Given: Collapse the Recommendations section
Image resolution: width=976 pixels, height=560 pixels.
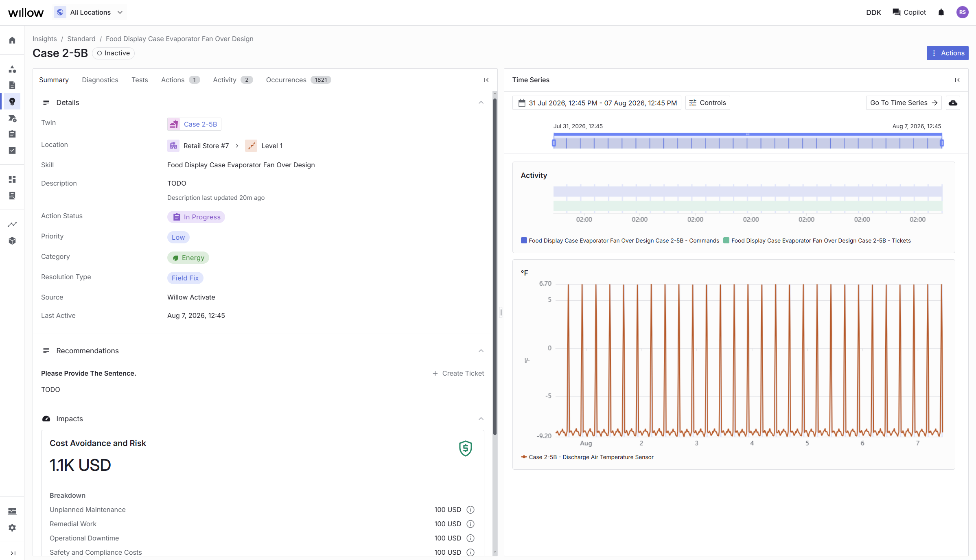Looking at the screenshot, I should [x=481, y=351].
